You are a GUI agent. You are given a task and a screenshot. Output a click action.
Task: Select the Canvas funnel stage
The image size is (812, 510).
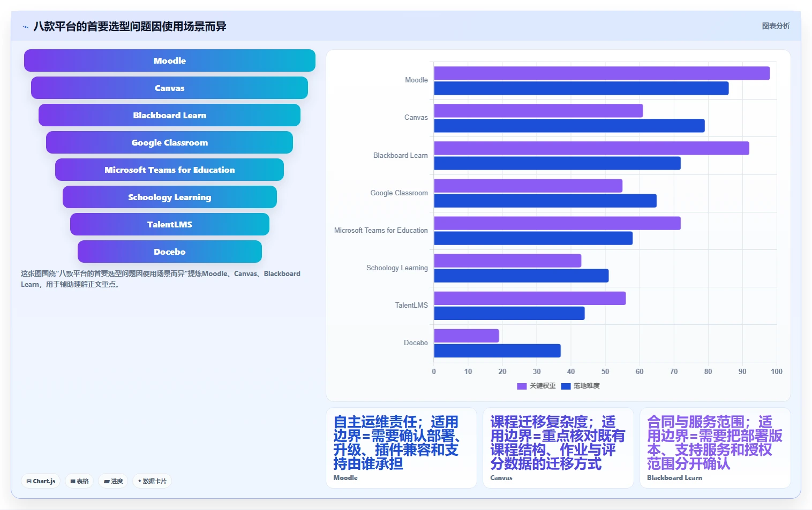(x=169, y=88)
